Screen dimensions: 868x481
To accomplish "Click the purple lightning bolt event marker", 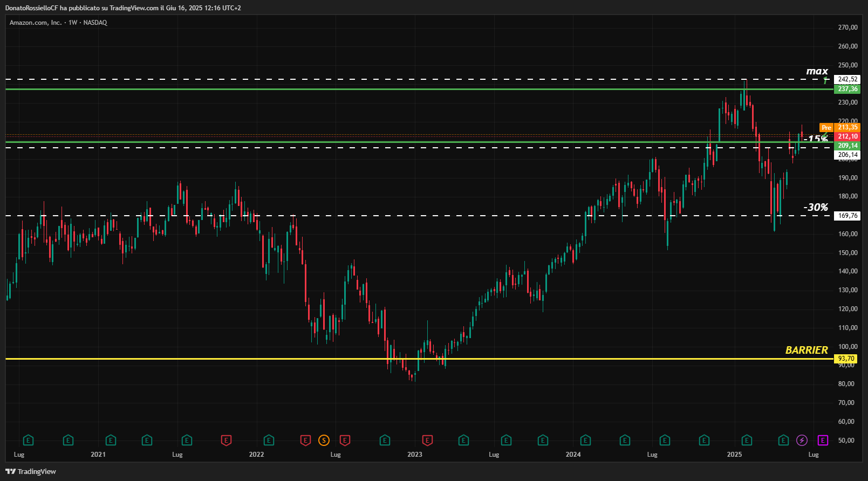I will click(802, 441).
